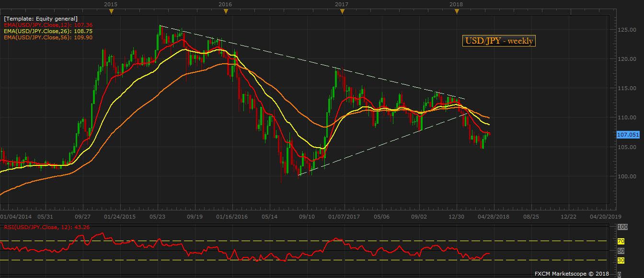Click the 09/27 date axis label

point(83,217)
